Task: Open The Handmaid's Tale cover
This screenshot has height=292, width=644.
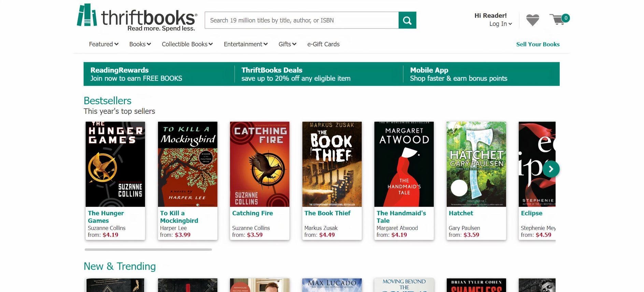Action: point(404,164)
